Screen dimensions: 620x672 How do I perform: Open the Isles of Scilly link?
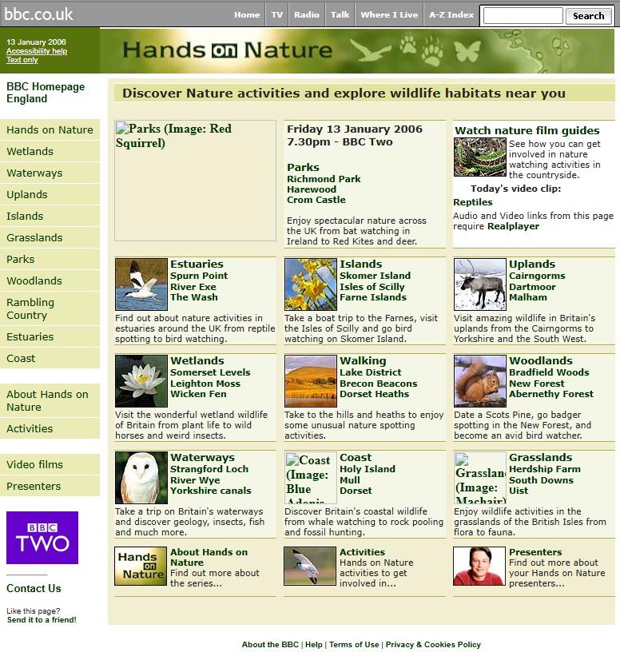tap(372, 287)
